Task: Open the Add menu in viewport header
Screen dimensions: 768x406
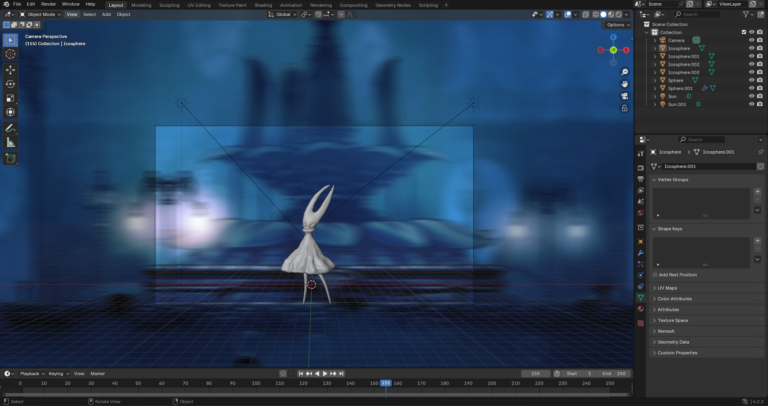Action: pos(106,14)
